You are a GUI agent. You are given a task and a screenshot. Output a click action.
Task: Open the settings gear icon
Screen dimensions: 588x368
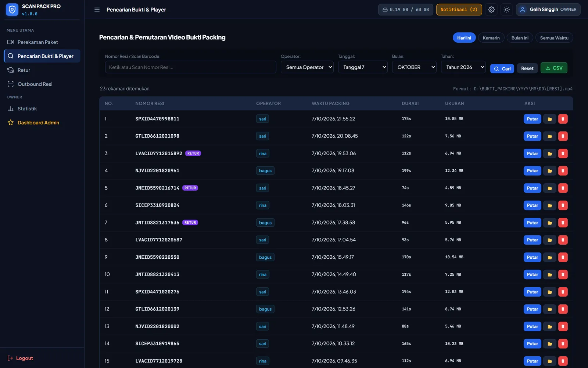point(491,10)
